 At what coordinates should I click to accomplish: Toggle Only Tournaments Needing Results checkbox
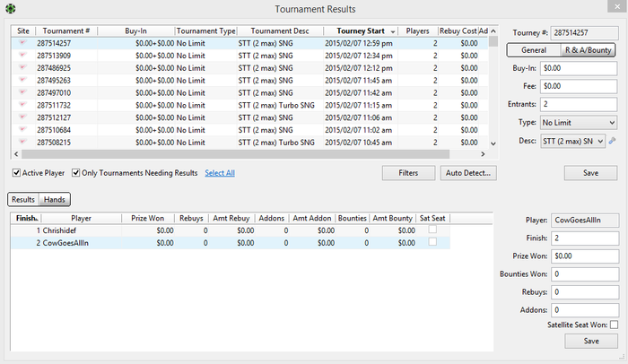click(75, 173)
